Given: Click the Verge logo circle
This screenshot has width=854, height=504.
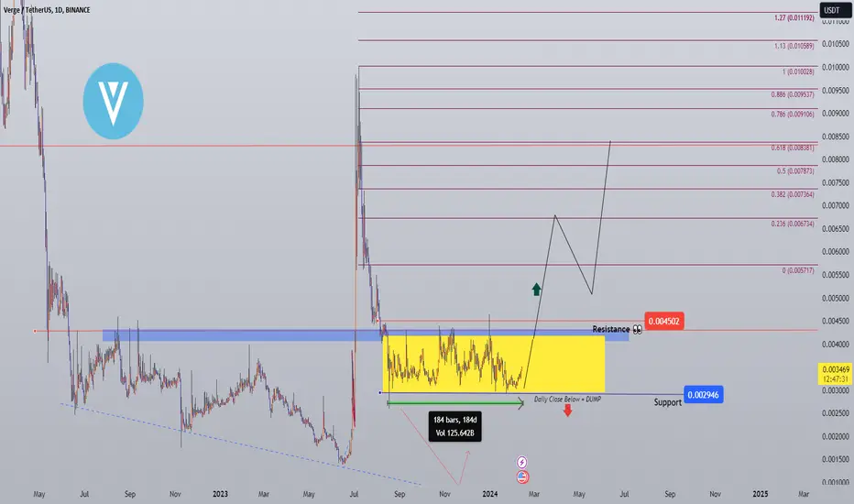Looking at the screenshot, I should point(114,101).
